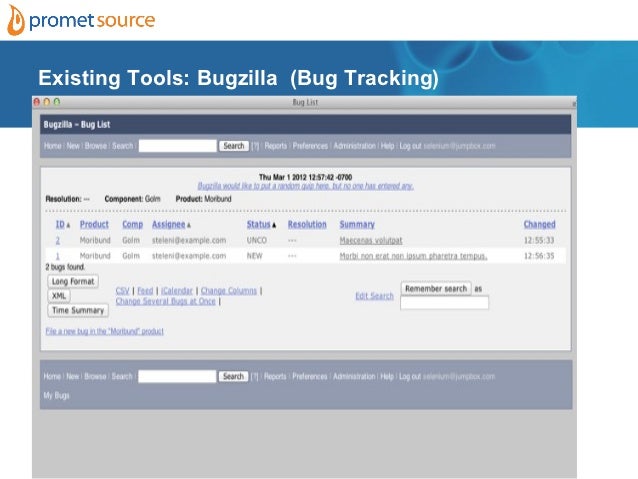The width and height of the screenshot is (638, 479).
Task: Open Preferences in the top navigation bar
Action: tap(310, 146)
